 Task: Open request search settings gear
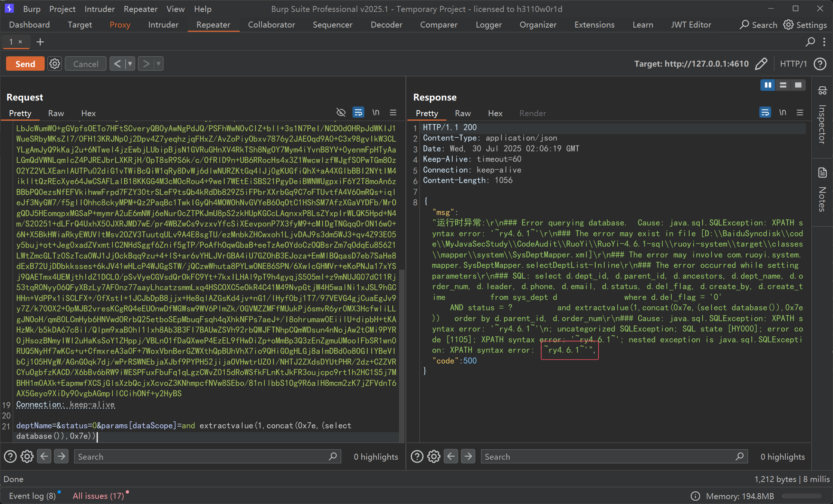pyautogui.click(x=27, y=456)
